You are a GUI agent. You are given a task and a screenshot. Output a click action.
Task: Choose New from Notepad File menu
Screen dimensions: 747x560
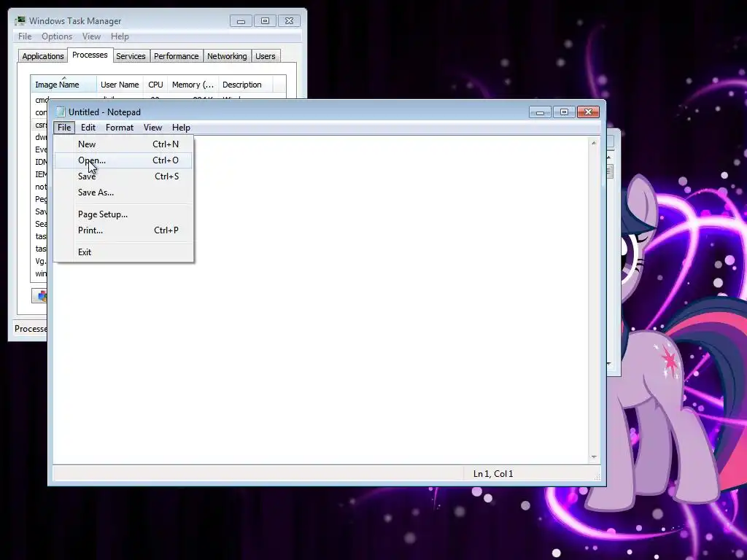click(123, 144)
